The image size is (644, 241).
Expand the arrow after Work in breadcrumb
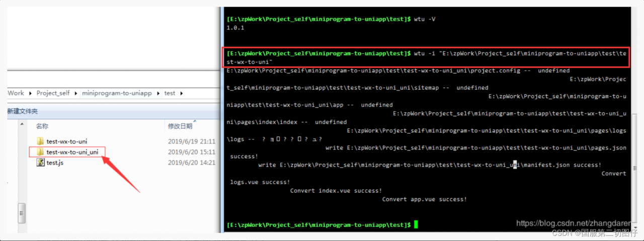point(30,93)
